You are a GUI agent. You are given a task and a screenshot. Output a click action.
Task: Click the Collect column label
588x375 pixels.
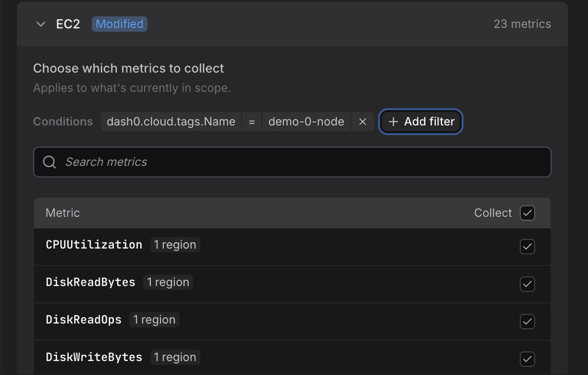pyautogui.click(x=493, y=213)
